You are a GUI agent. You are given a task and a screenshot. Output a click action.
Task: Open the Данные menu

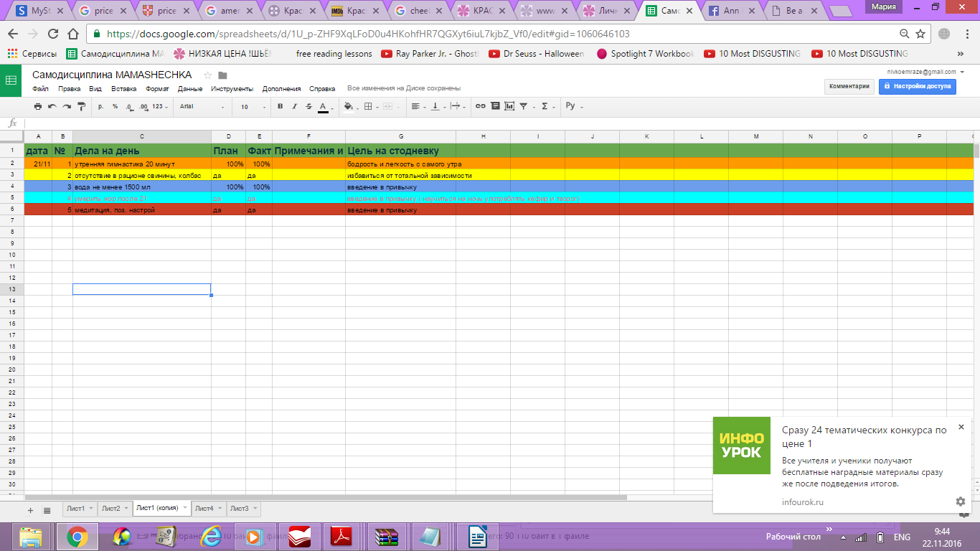[190, 89]
